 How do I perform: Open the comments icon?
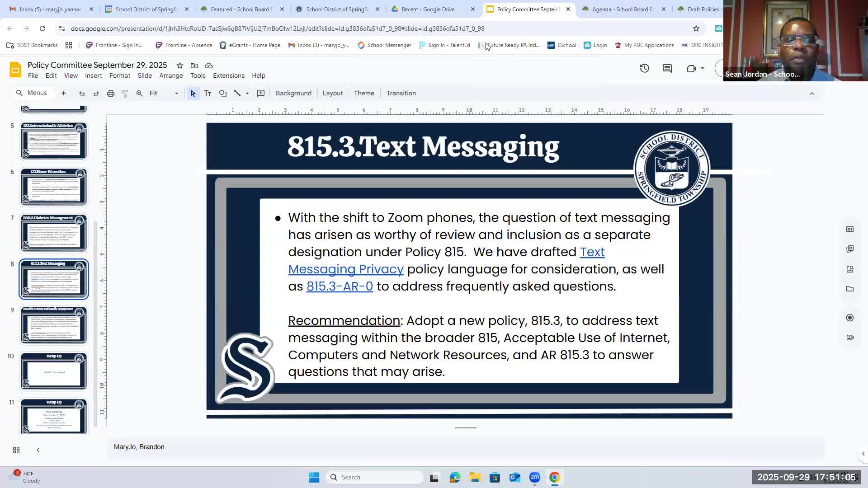[x=667, y=68]
